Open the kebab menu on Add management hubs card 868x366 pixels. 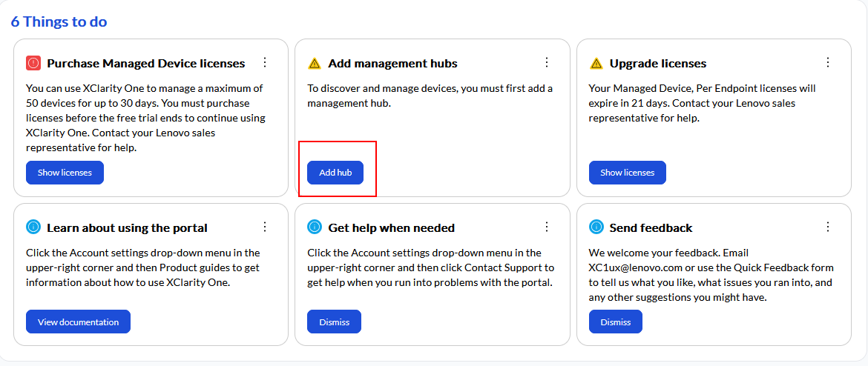pyautogui.click(x=547, y=63)
